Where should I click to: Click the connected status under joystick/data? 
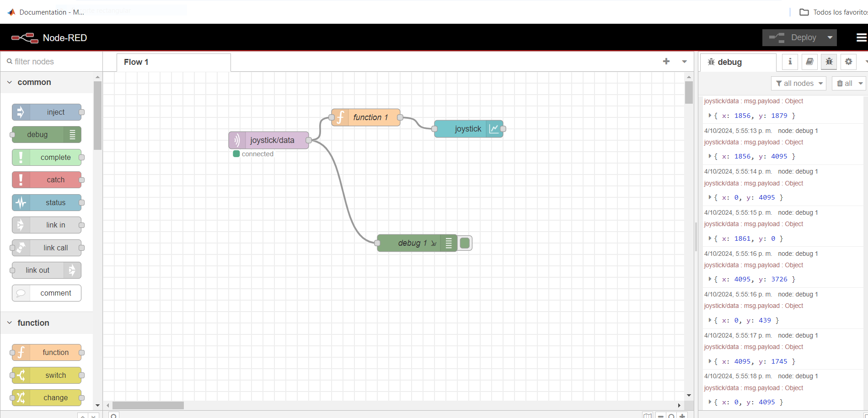pos(253,154)
